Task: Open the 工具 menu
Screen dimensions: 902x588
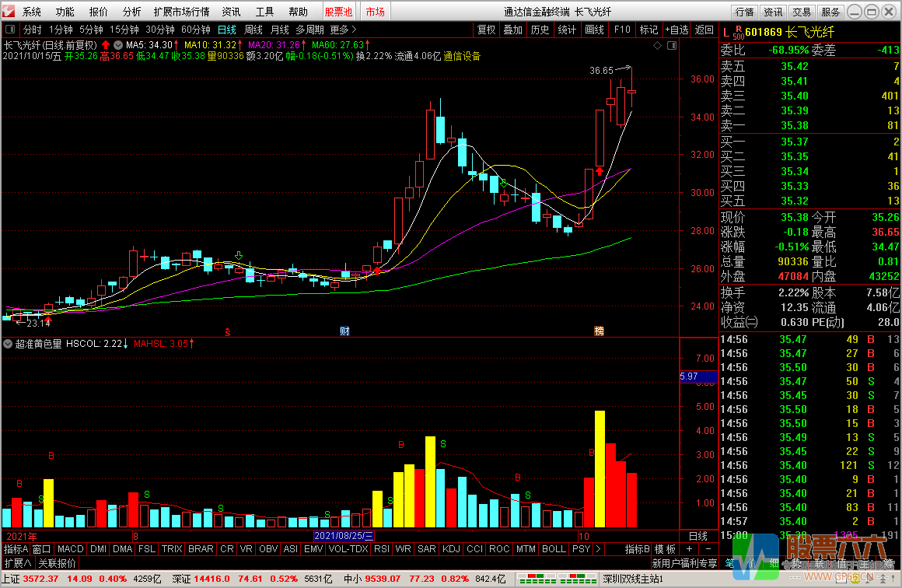Action: pyautogui.click(x=264, y=12)
